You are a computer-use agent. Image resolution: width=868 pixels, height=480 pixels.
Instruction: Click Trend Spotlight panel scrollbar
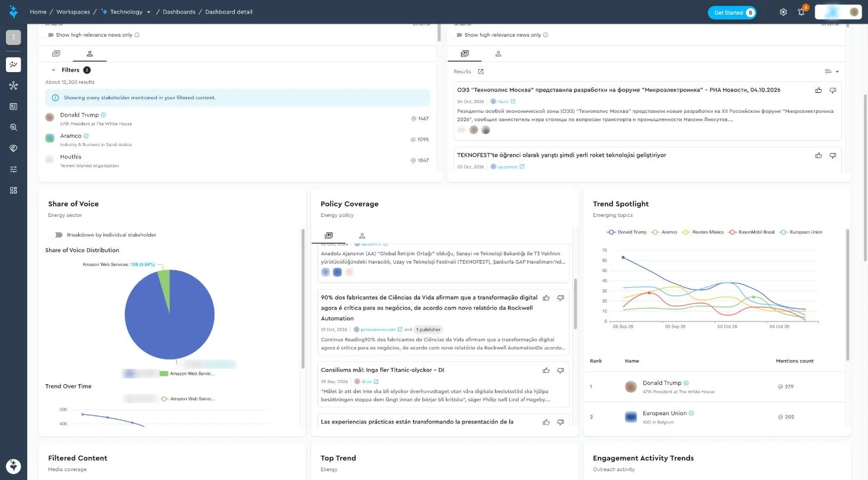tap(847, 294)
